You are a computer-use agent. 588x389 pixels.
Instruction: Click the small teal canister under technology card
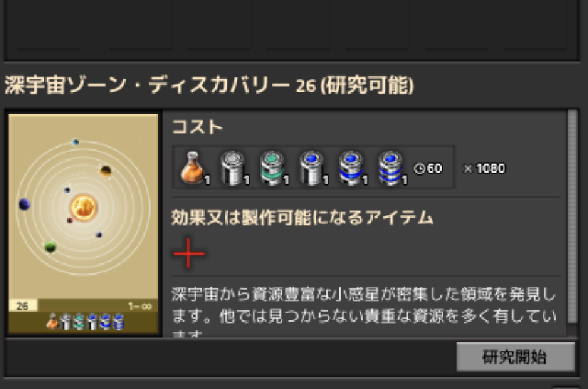(79, 322)
